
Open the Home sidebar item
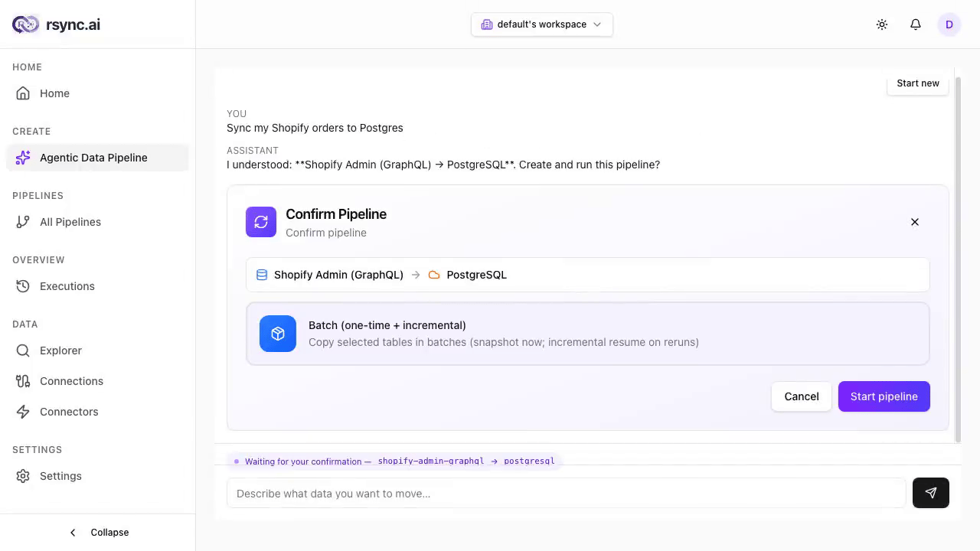pos(98,93)
